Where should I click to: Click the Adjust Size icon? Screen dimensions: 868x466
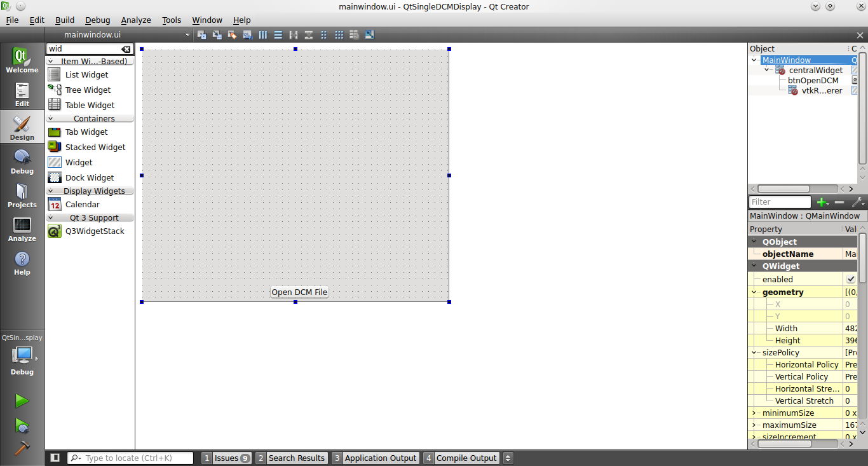369,35
